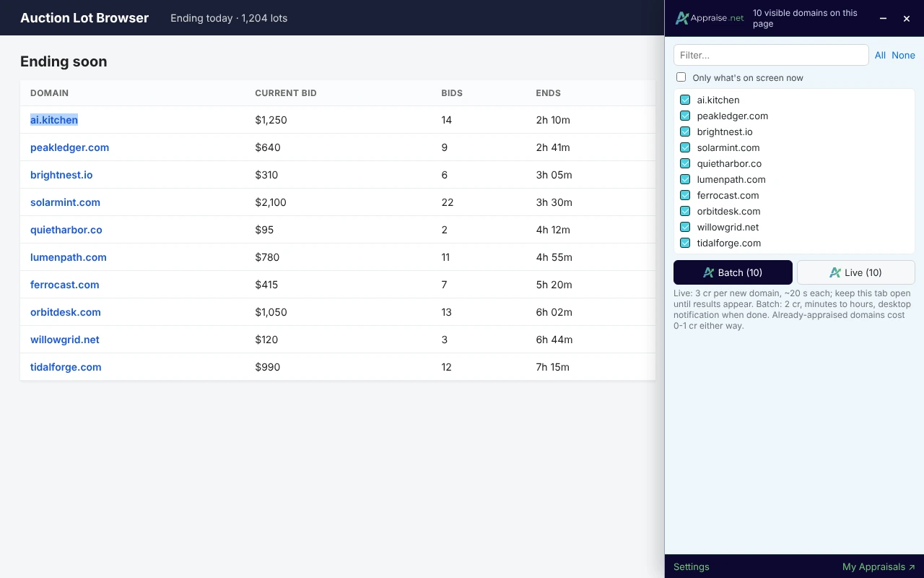Click the Filter input field
Viewport: 924px width, 578px height.
771,55
